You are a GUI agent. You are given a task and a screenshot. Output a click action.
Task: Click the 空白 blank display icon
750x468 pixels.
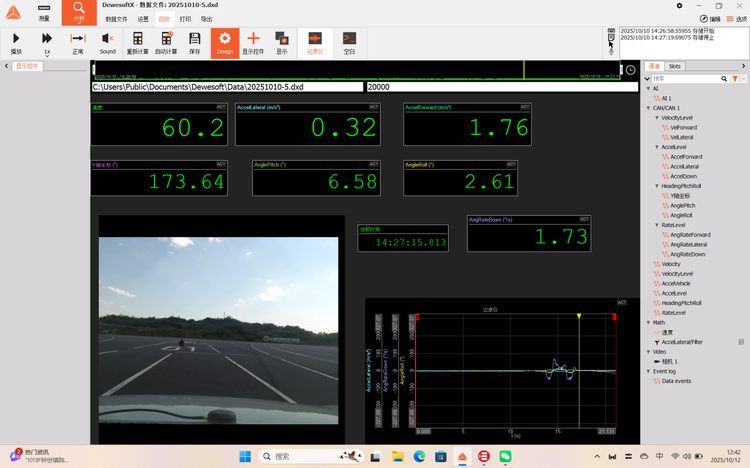349,41
